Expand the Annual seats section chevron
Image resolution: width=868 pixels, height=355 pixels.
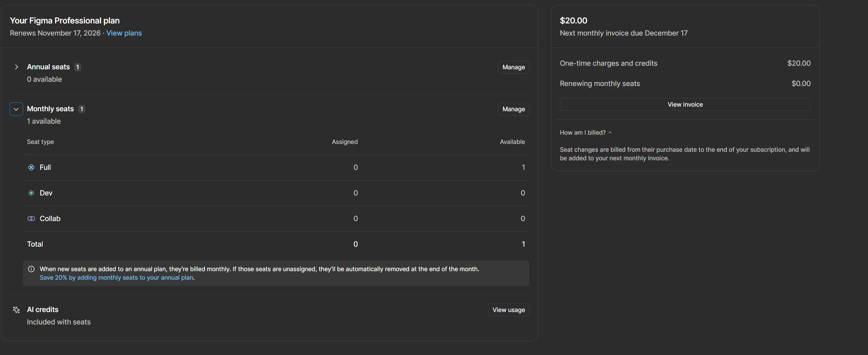click(x=16, y=67)
